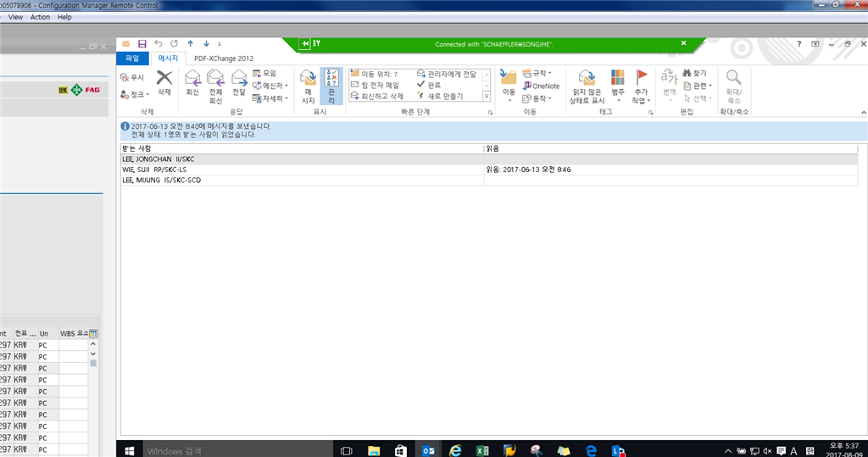Image resolution: width=868 pixels, height=457 pixels.
Task: Click the Reply (회신) envelope icon
Action: pyautogui.click(x=192, y=77)
